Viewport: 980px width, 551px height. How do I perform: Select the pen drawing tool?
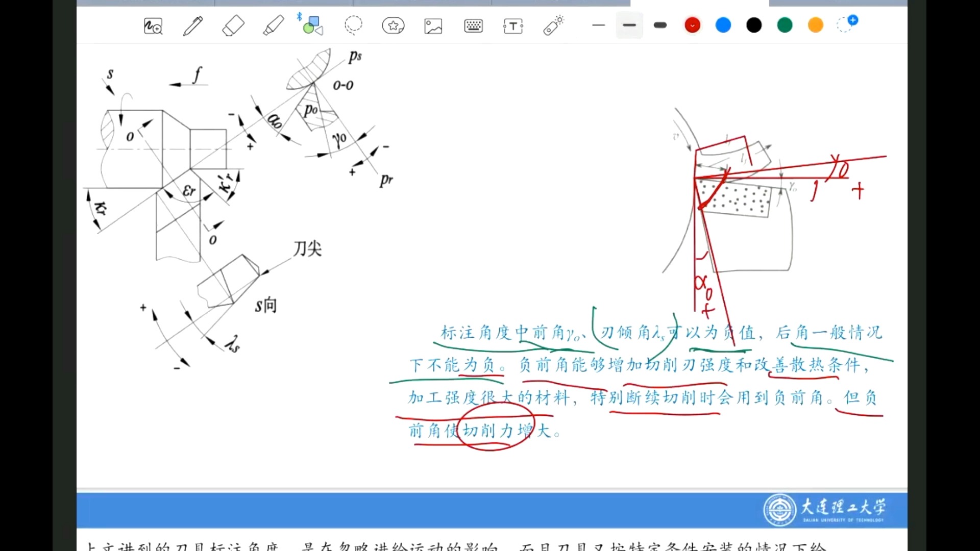click(x=193, y=26)
